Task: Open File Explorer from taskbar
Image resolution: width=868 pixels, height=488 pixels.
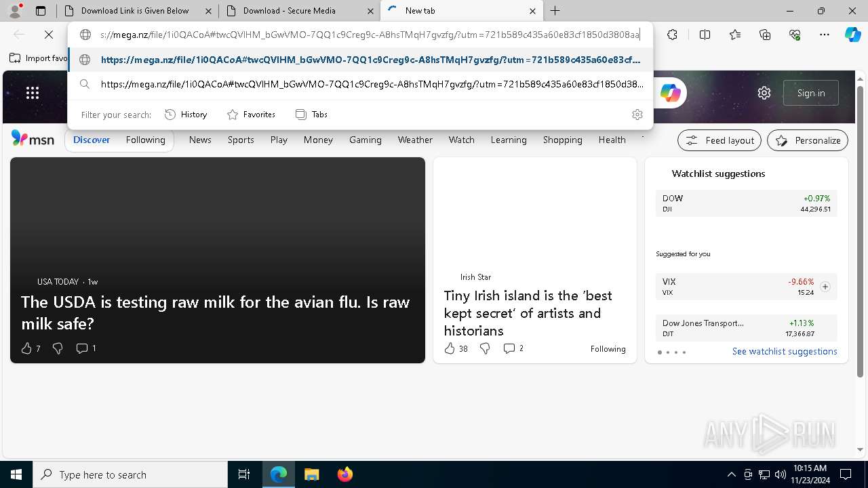Action: 311,474
